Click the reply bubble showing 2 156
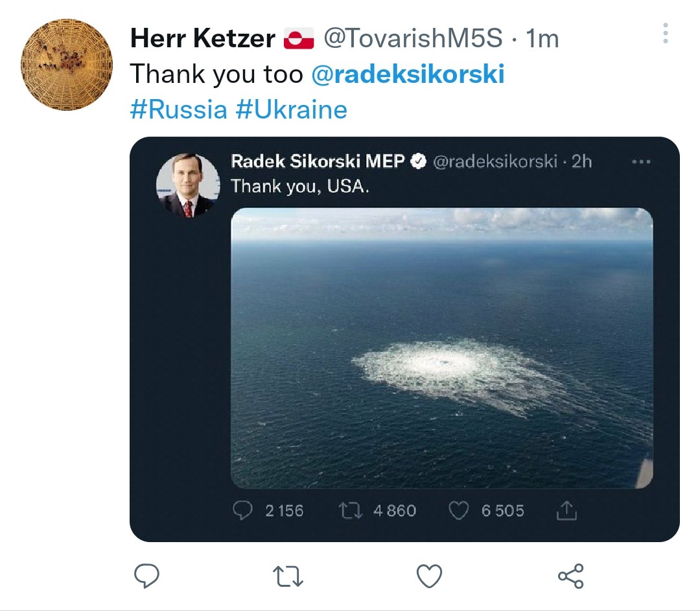The image size is (700, 614). click(x=242, y=511)
